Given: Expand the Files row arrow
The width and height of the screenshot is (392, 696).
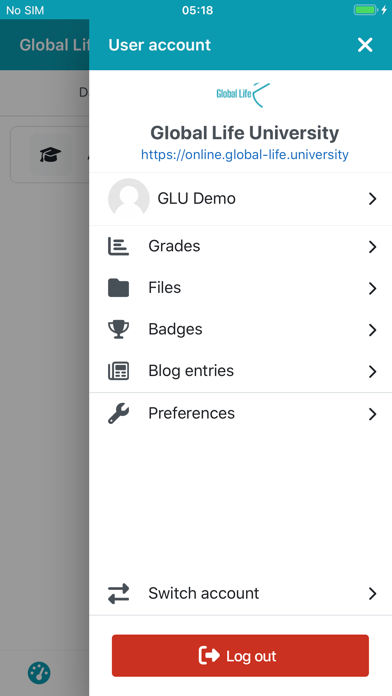Looking at the screenshot, I should (372, 289).
